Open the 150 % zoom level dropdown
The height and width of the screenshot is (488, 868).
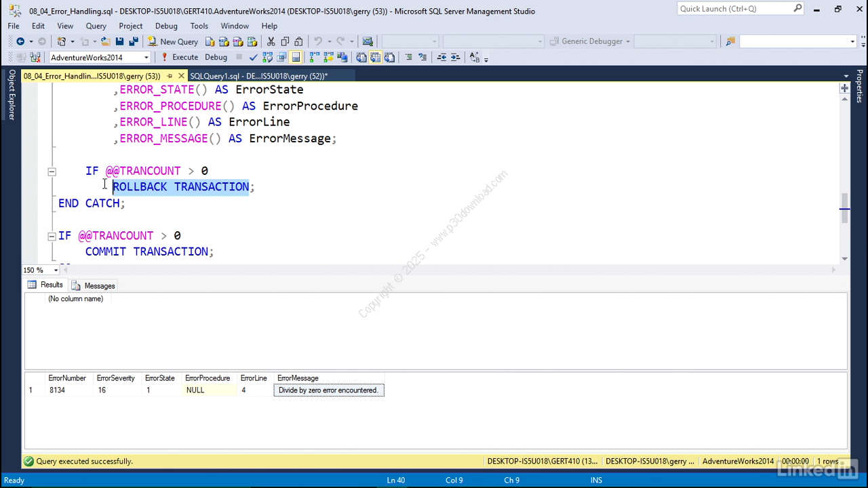pos(56,270)
